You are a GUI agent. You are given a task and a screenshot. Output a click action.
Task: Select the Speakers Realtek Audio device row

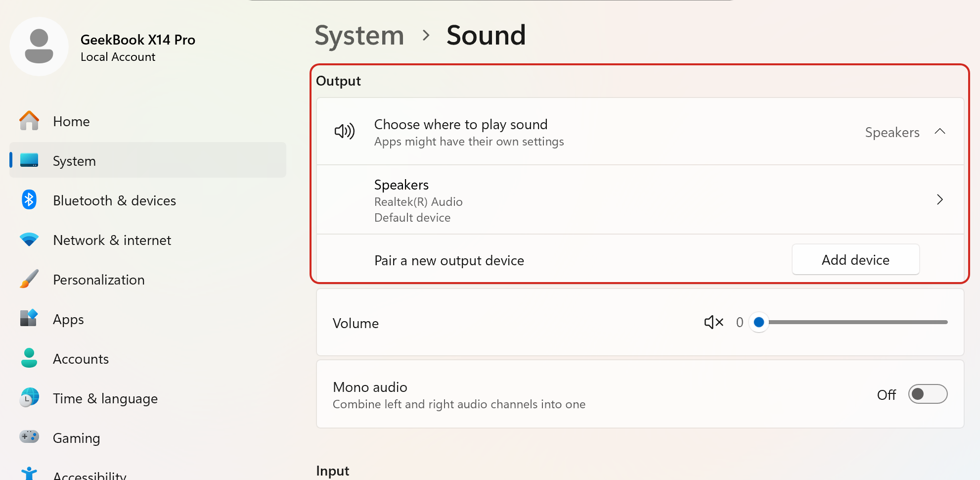pyautogui.click(x=593, y=200)
